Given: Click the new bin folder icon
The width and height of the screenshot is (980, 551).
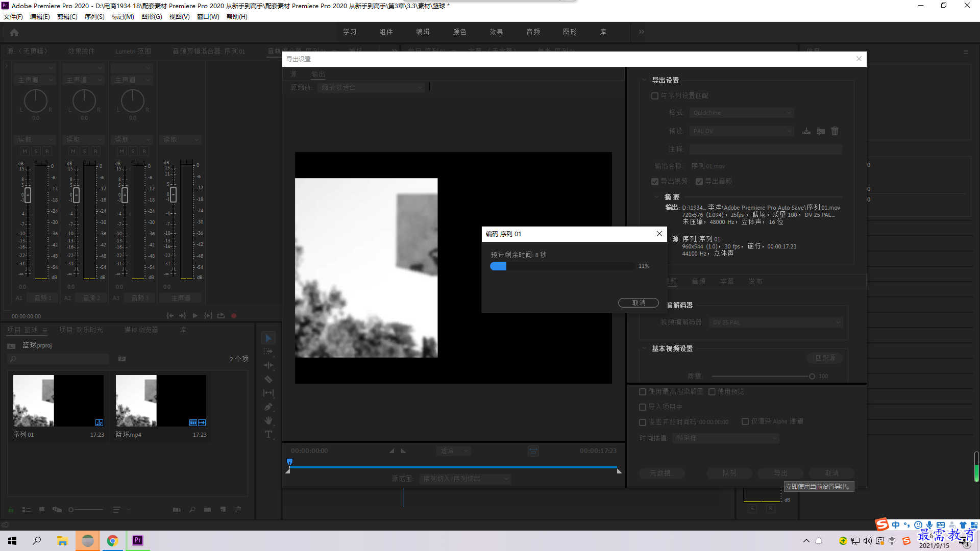Looking at the screenshot, I should tap(208, 510).
